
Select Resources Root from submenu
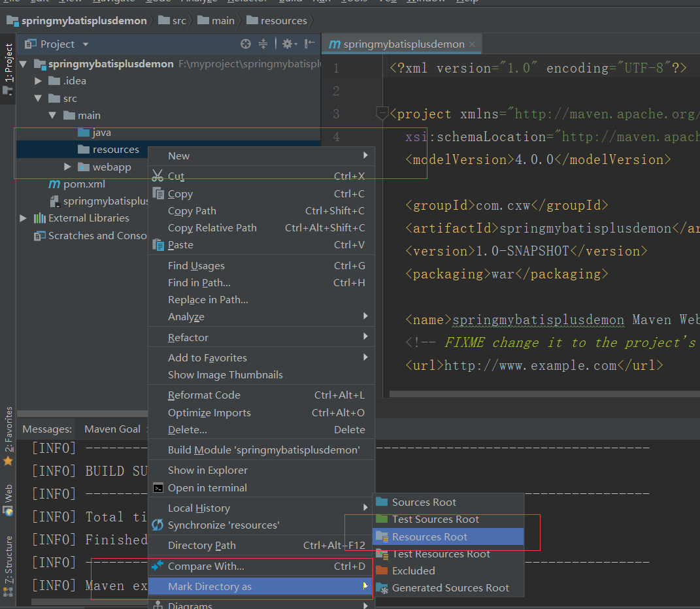(x=429, y=536)
